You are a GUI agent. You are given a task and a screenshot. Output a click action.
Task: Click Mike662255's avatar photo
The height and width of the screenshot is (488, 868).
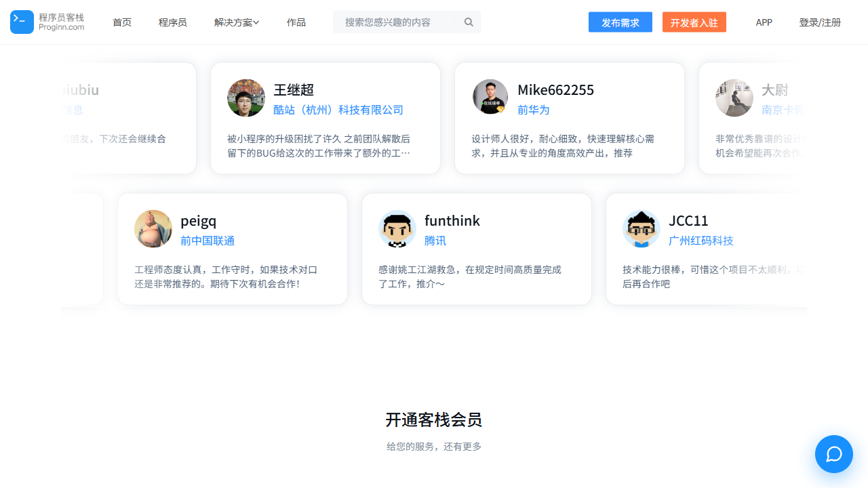pos(490,98)
